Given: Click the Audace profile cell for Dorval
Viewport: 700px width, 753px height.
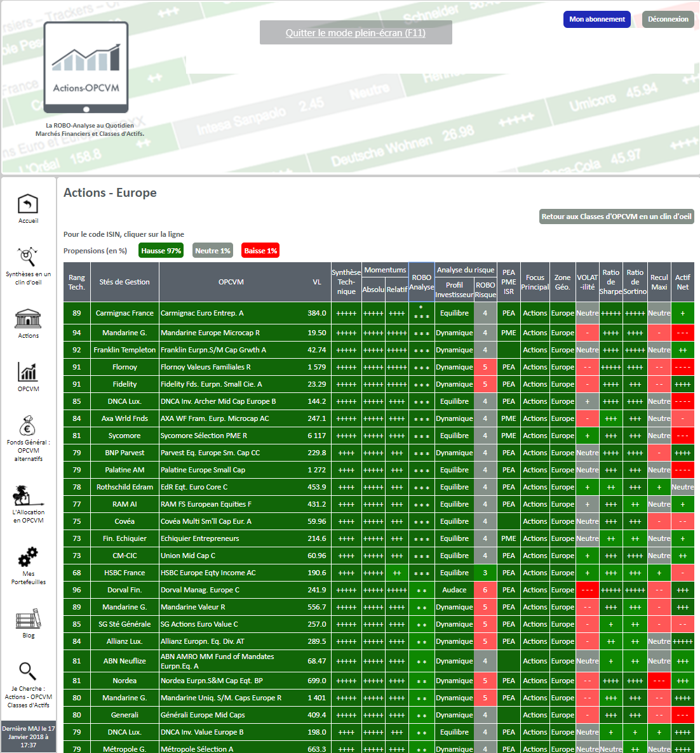Looking at the screenshot, I should 454,590.
